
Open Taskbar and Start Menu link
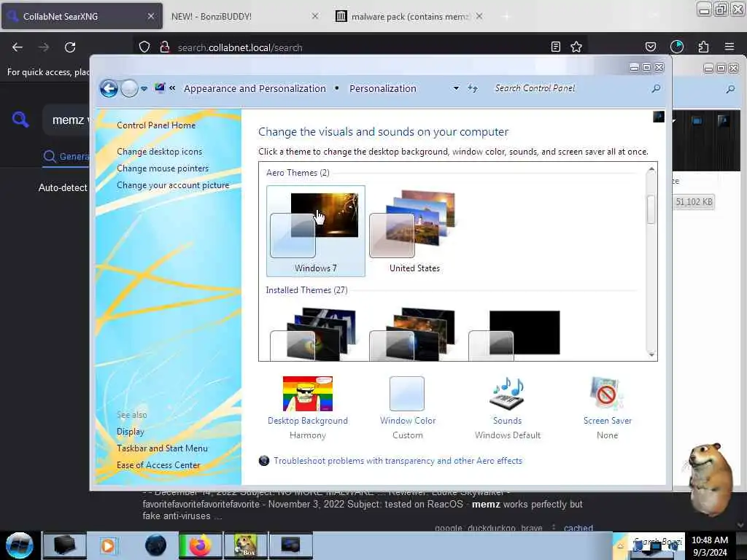(x=162, y=448)
